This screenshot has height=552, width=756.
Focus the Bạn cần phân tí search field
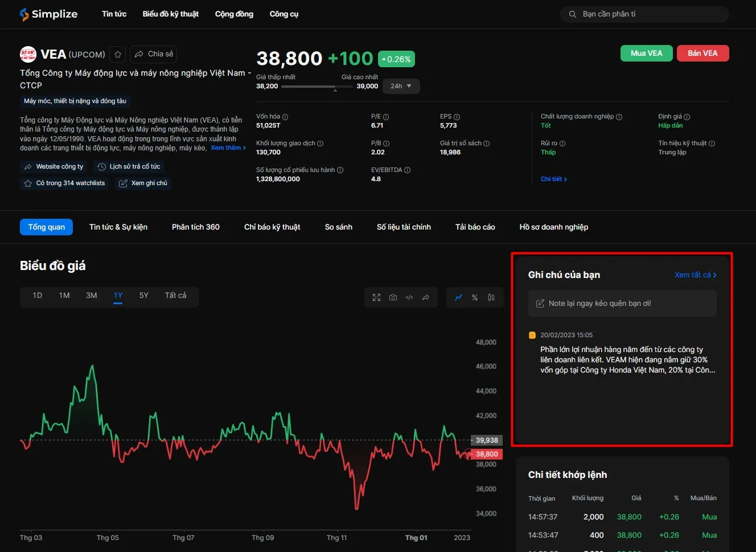tap(644, 14)
